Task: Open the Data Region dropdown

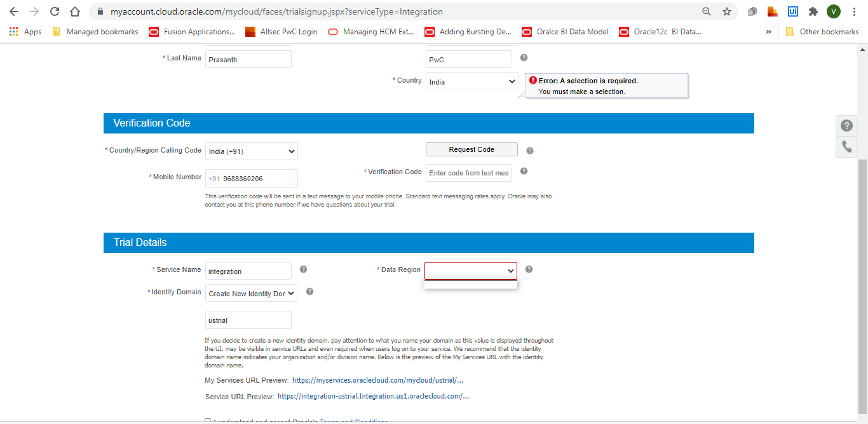Action: [x=471, y=271]
